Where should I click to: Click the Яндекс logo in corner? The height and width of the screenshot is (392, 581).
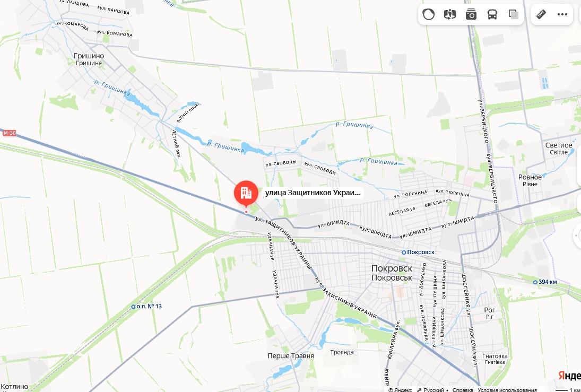point(569,376)
